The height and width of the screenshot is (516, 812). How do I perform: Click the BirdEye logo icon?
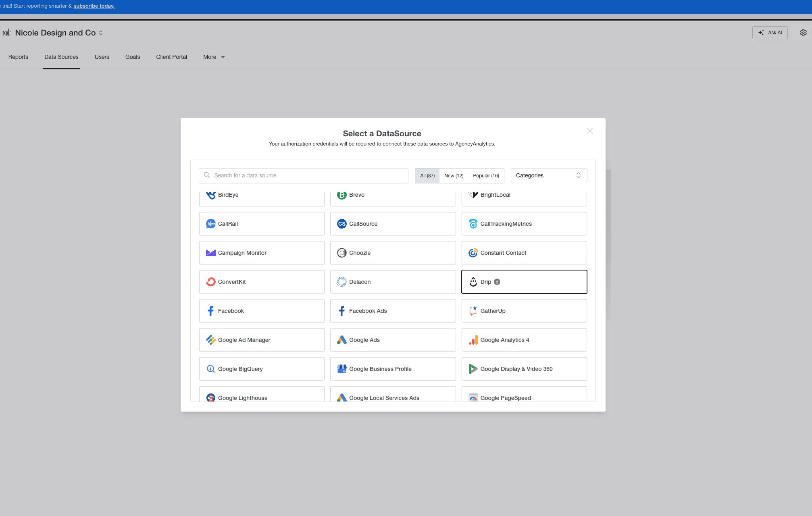210,195
